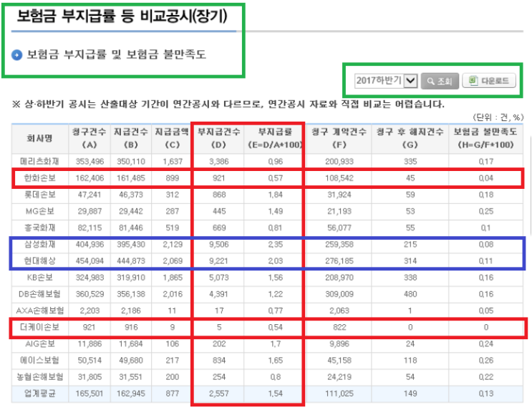Screen dimensions: 532x410
Task: Select the 부지급률 (E=D/A*100) column header
Action: 275,138
